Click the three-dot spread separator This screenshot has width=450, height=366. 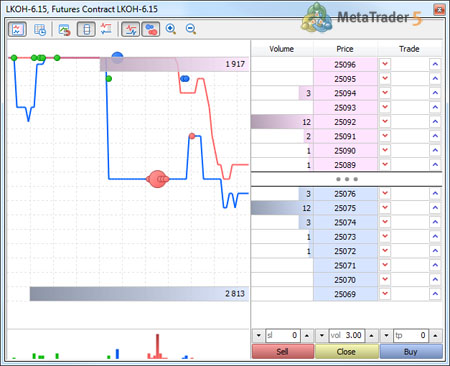click(x=347, y=179)
